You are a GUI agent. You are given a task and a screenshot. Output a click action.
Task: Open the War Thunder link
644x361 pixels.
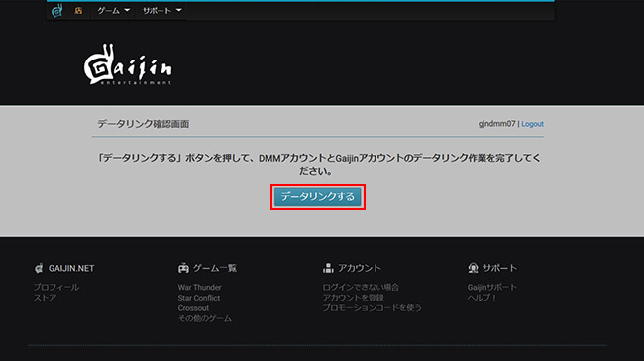coord(199,287)
